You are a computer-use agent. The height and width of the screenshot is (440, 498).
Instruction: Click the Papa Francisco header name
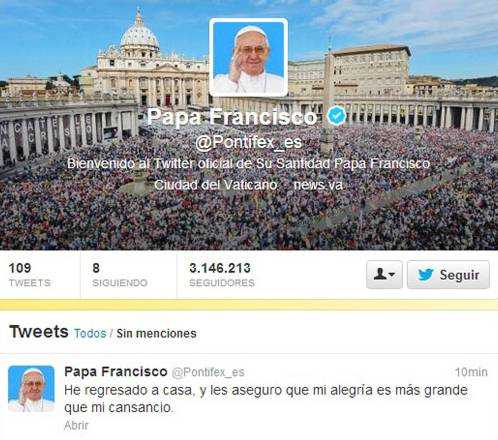tap(232, 117)
